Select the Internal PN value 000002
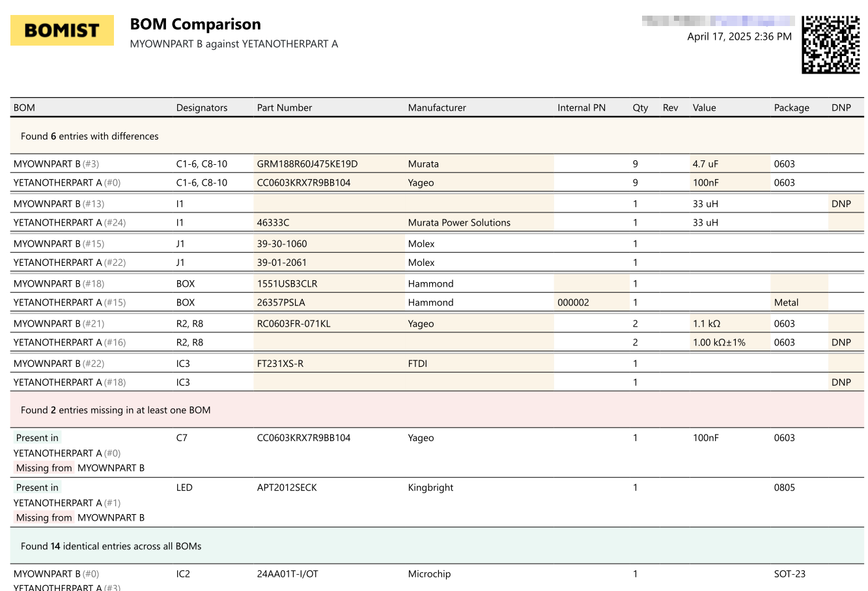Image resolution: width=868 pixels, height=591 pixels. point(573,303)
